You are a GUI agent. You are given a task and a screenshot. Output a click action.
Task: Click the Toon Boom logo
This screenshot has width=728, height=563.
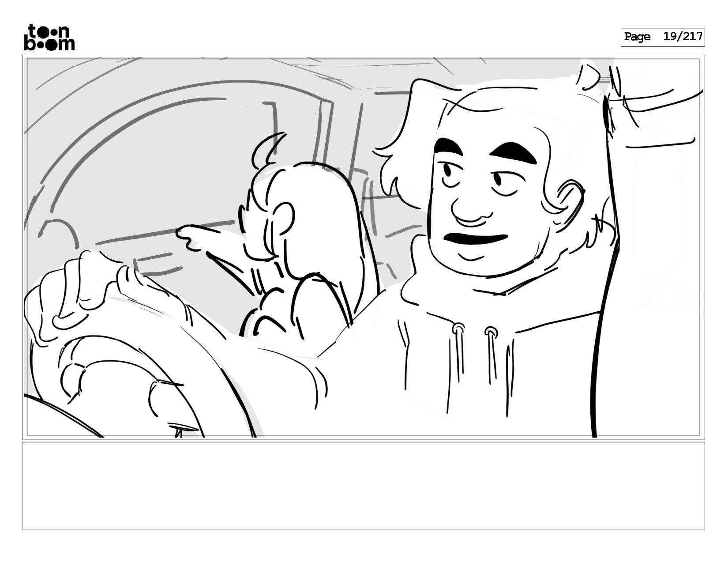click(49, 38)
